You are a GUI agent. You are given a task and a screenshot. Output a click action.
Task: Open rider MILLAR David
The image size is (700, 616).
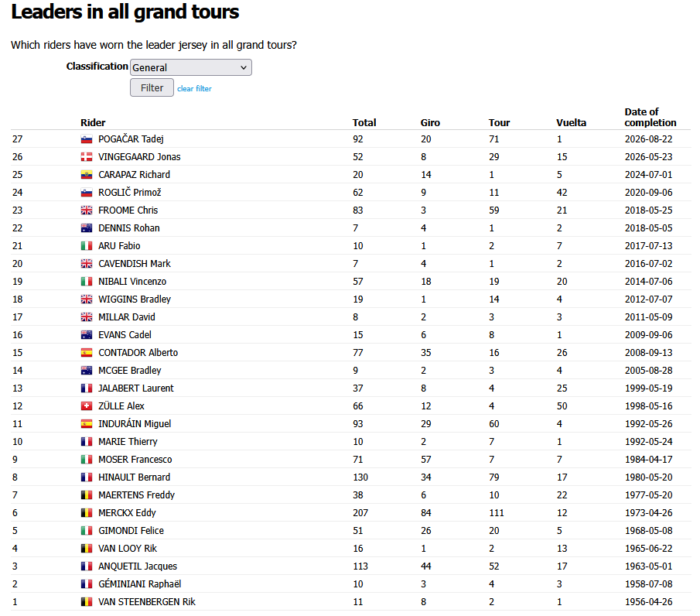[127, 317]
